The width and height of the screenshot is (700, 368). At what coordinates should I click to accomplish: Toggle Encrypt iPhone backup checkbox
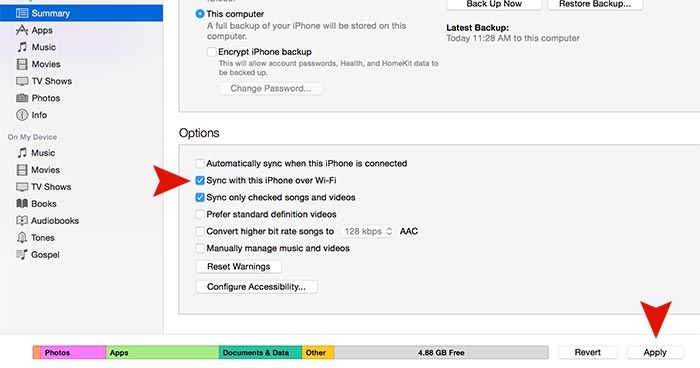(x=212, y=52)
